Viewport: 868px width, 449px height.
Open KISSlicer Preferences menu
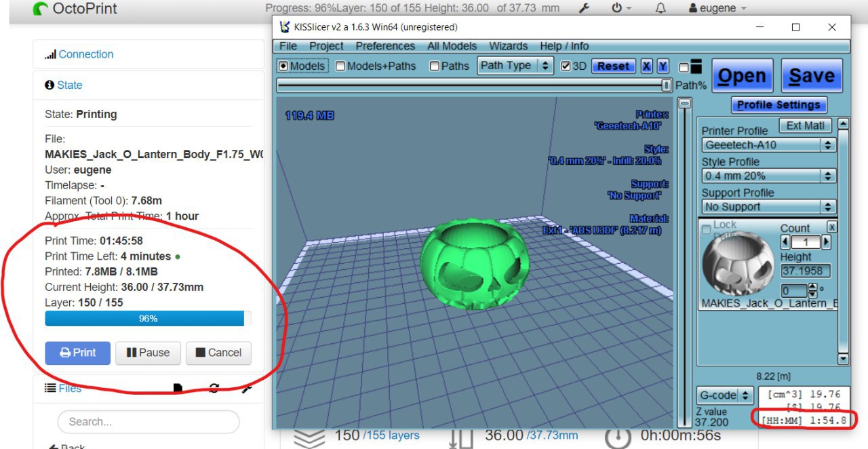(x=385, y=46)
